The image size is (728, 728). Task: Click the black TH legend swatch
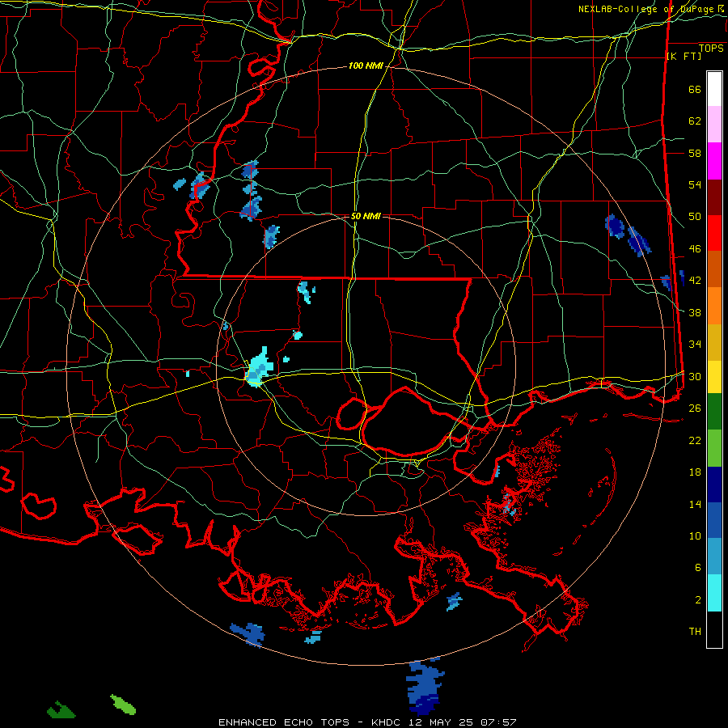click(x=714, y=629)
